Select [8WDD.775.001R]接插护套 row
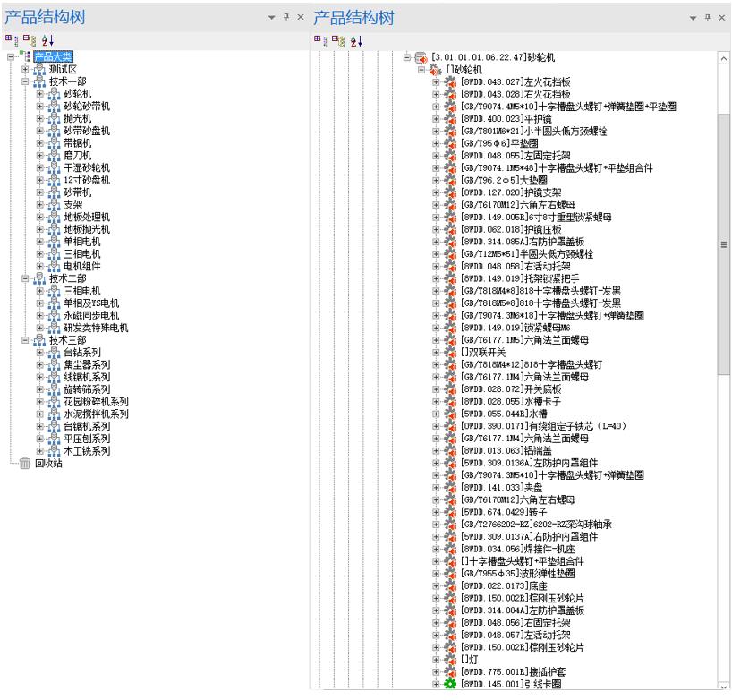732x700 pixels. [x=513, y=671]
